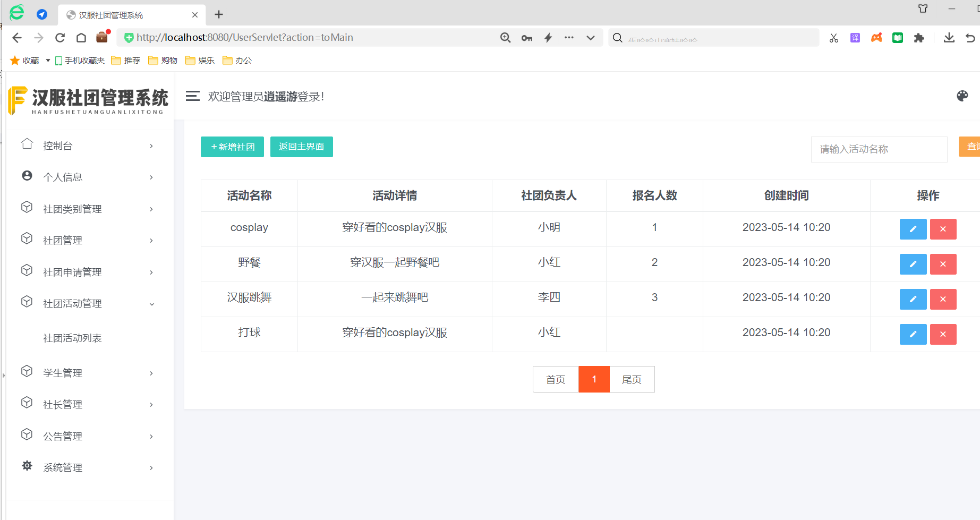This screenshot has width=980, height=520.
Task: Expand 社团类别管理 sidebar menu
Action: 89,209
